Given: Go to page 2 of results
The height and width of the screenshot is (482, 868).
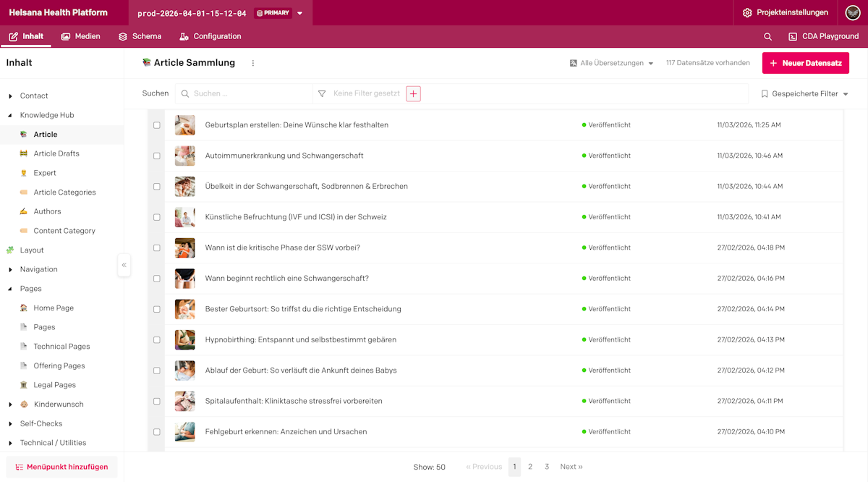Looking at the screenshot, I should point(530,467).
